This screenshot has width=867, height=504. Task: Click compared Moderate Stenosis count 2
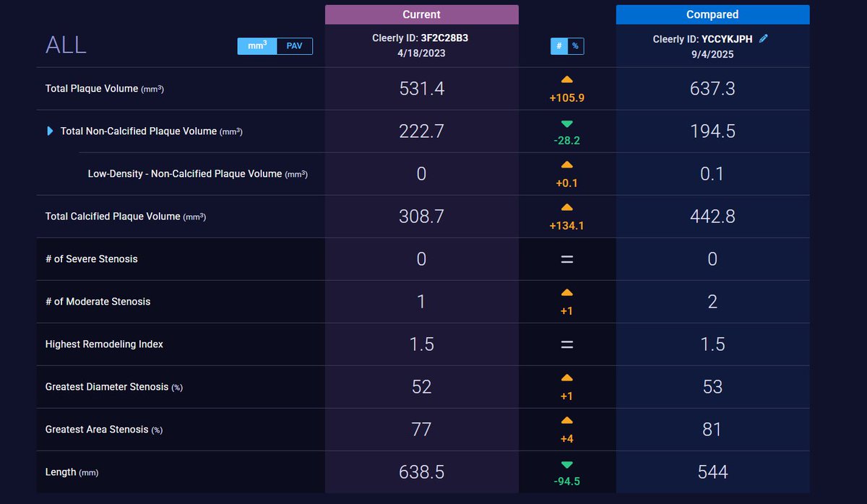[712, 302]
